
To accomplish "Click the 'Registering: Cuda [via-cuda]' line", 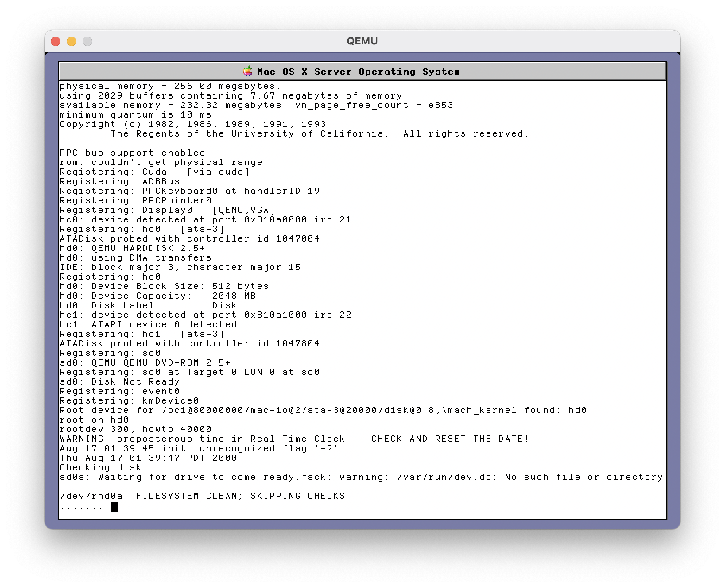I will tap(155, 172).
